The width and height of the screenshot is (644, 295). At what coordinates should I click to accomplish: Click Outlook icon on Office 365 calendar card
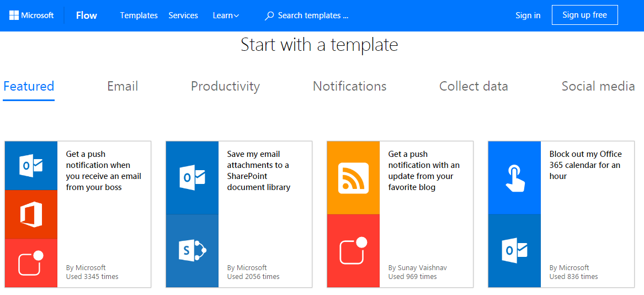pyautogui.click(x=515, y=251)
